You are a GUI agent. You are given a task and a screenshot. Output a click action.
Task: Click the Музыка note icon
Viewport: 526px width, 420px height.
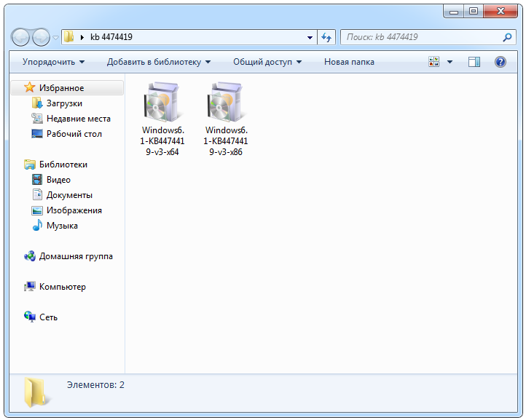pyautogui.click(x=37, y=225)
